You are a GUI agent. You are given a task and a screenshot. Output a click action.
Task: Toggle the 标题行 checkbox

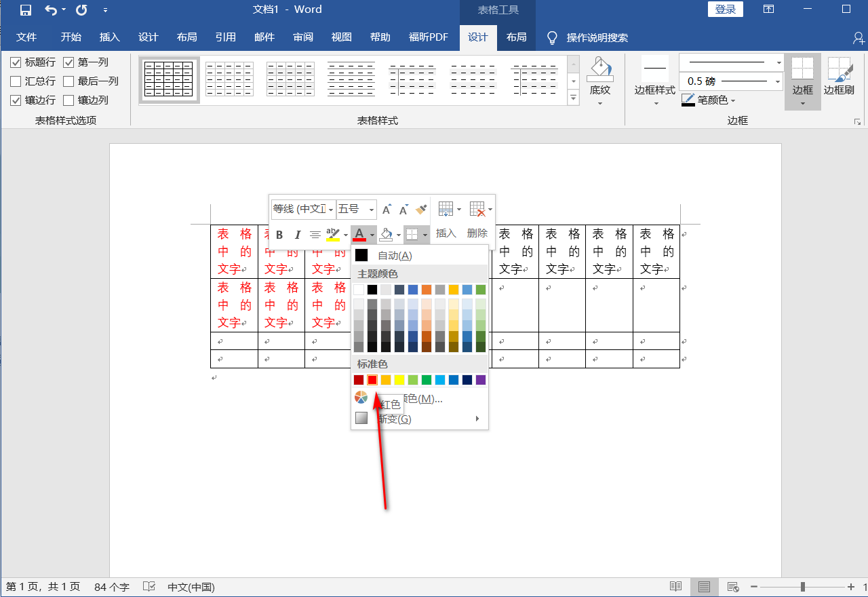16,62
